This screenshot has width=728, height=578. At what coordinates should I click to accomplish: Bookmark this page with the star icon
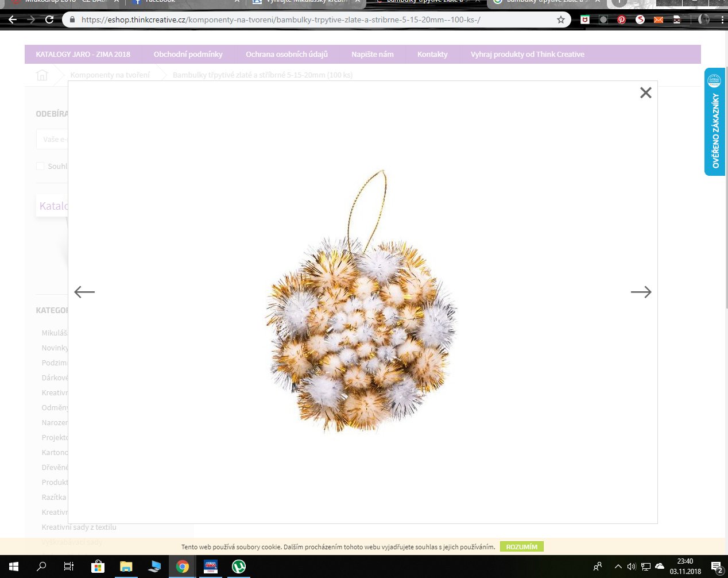tap(561, 20)
